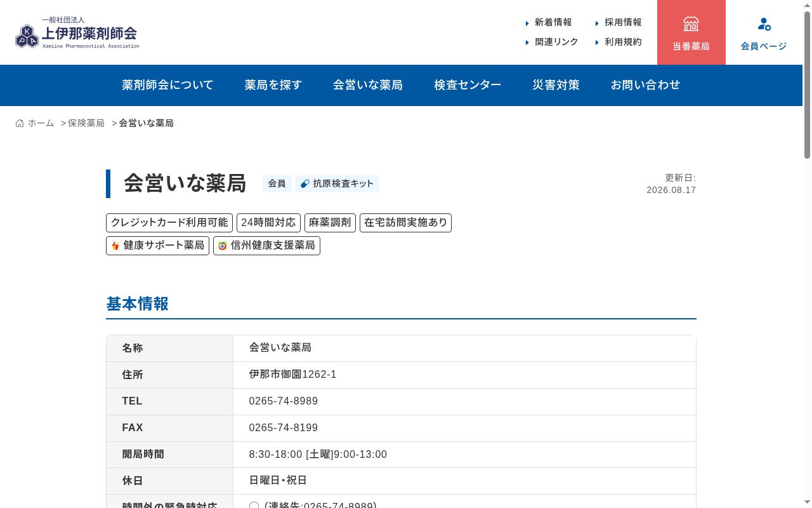Screen dimensions: 812x508
Task: Click the 麻薬調剤 tag
Action: coord(330,223)
